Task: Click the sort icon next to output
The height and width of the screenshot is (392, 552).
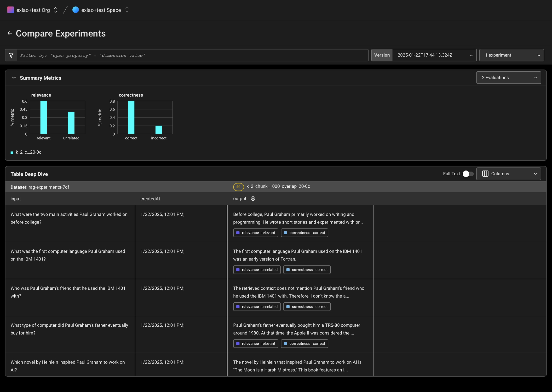Action: [x=253, y=199]
